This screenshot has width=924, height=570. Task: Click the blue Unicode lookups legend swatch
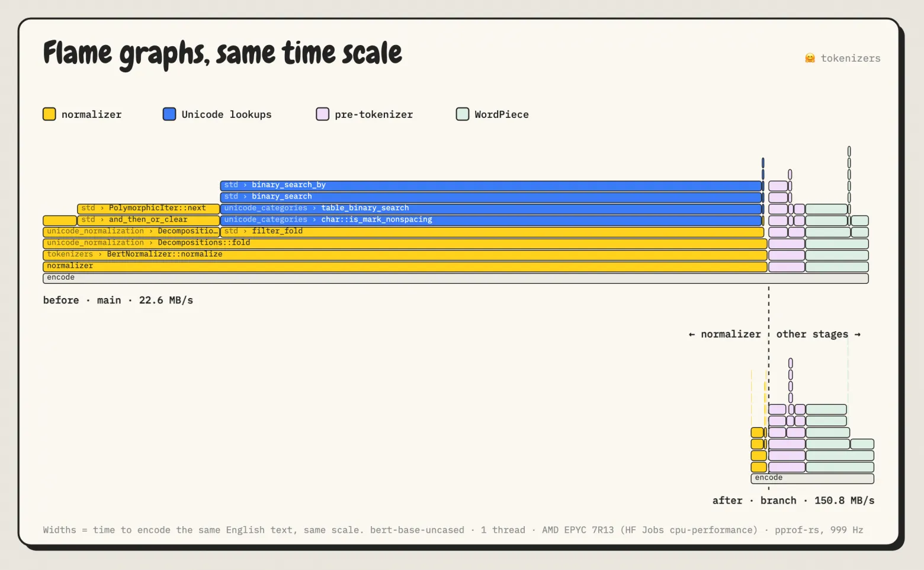pyautogui.click(x=169, y=114)
